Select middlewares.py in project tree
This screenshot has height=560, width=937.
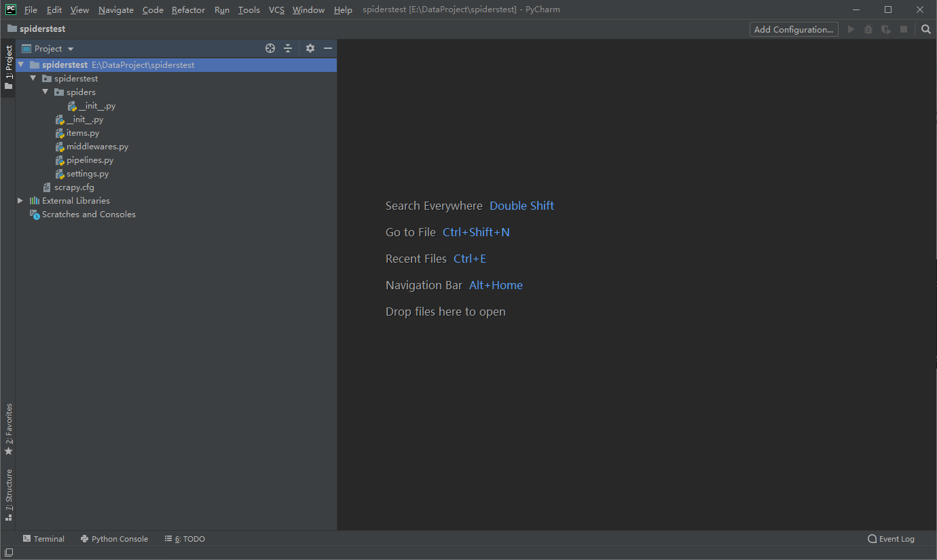98,147
